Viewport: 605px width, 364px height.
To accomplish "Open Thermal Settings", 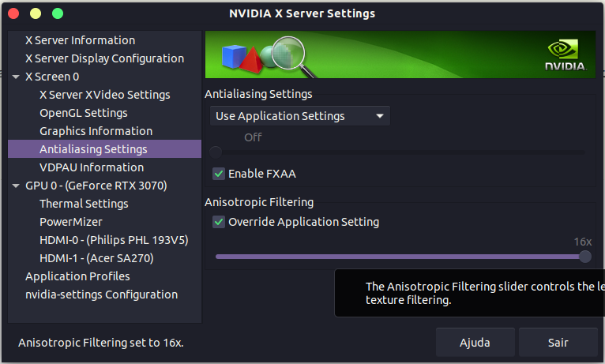I will 84,204.
